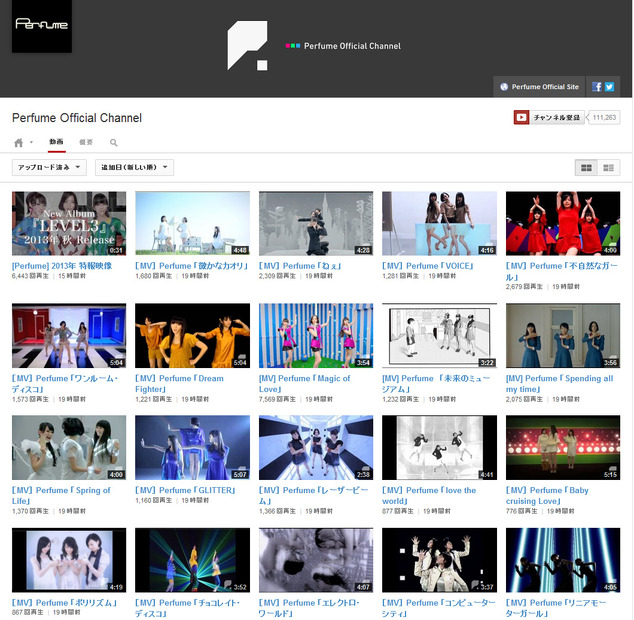Open the ワンルーム・ディスコ video thumbnail
634x620 pixels.
[69, 335]
